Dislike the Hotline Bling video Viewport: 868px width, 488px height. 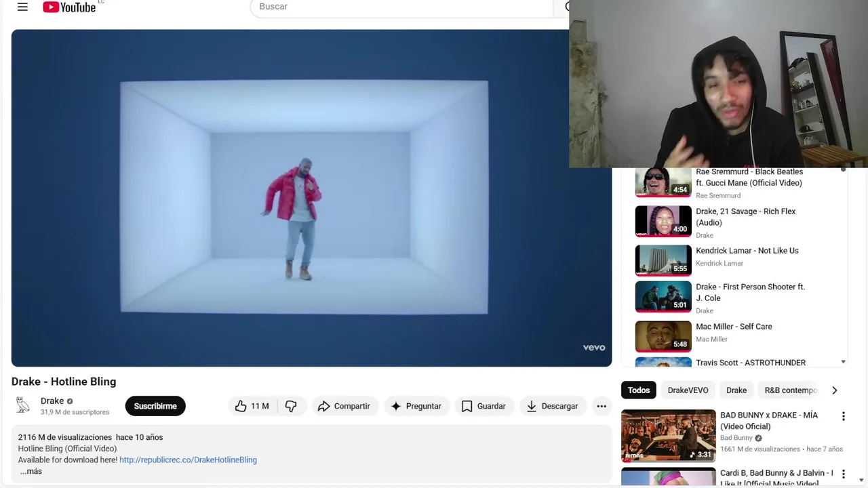[x=291, y=406]
